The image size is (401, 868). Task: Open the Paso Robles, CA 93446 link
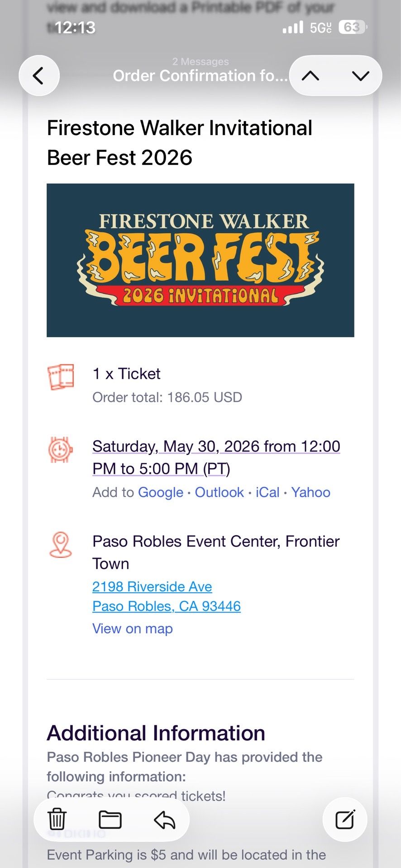tap(167, 606)
